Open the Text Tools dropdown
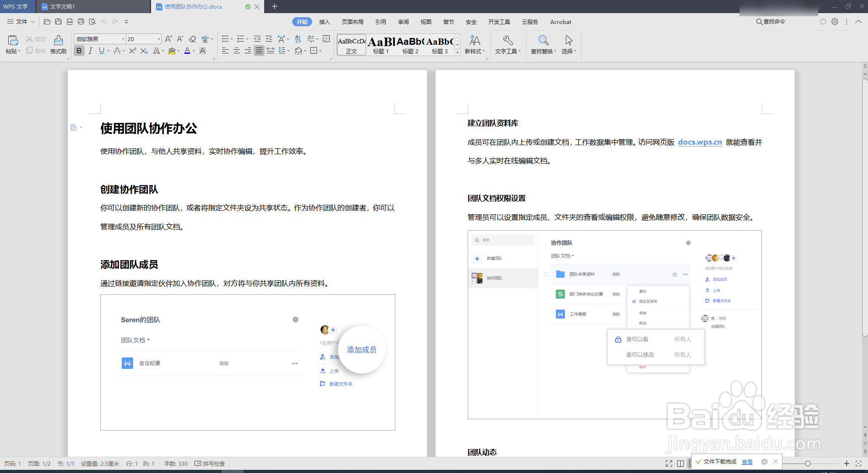868x473 pixels. point(508,52)
